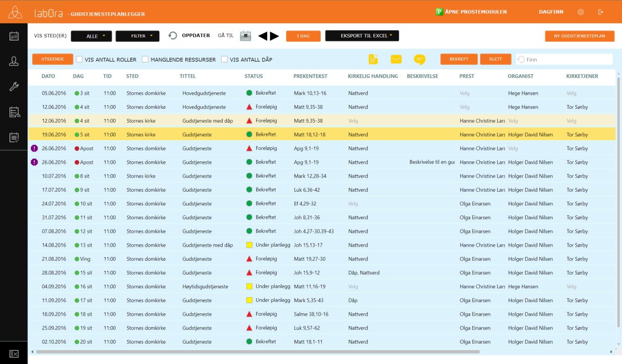
Task: Open the person icon in the sidebar
Action: [14, 61]
